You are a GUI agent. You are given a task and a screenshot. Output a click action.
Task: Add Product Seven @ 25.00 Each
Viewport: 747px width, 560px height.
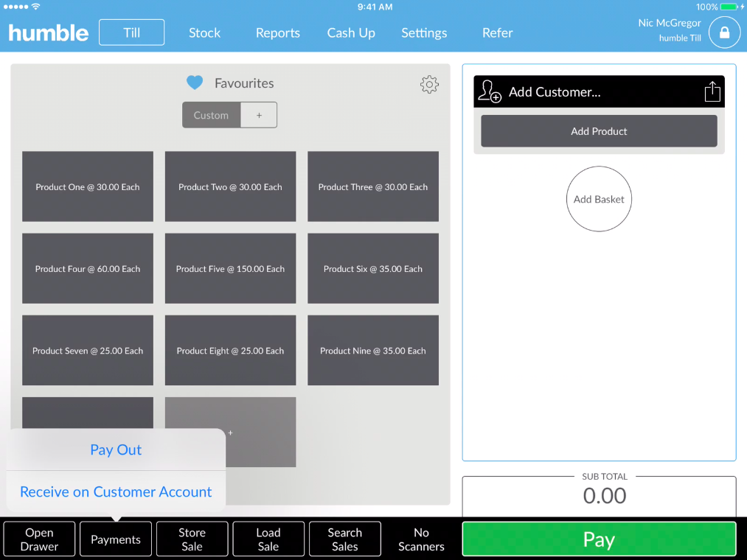(x=88, y=351)
